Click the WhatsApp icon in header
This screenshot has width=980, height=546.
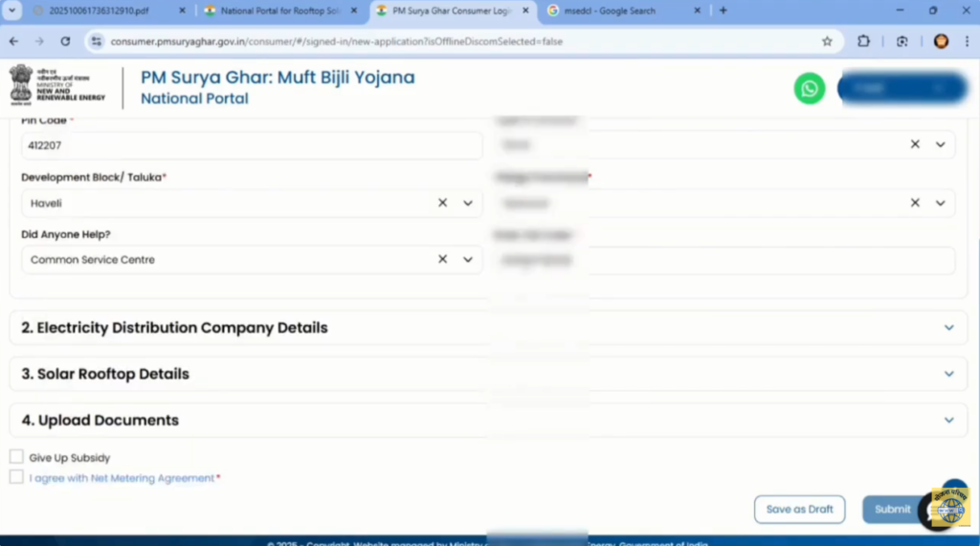(809, 89)
